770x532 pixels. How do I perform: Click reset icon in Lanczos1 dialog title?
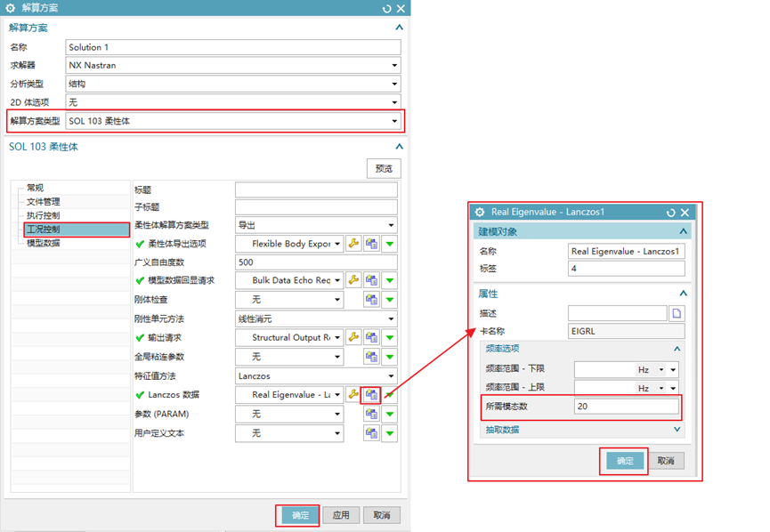click(x=671, y=213)
